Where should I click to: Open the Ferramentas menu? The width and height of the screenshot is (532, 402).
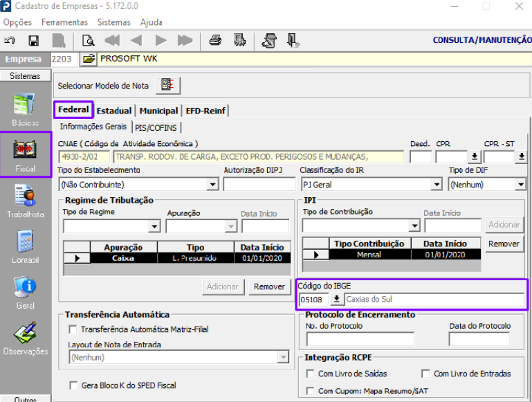(64, 22)
